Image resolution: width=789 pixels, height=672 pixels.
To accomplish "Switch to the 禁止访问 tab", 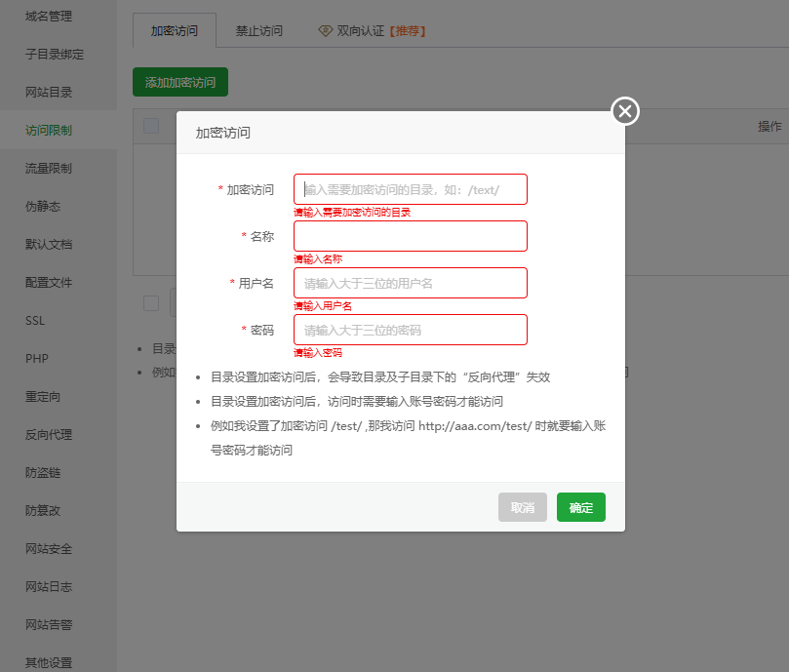I will [x=259, y=31].
